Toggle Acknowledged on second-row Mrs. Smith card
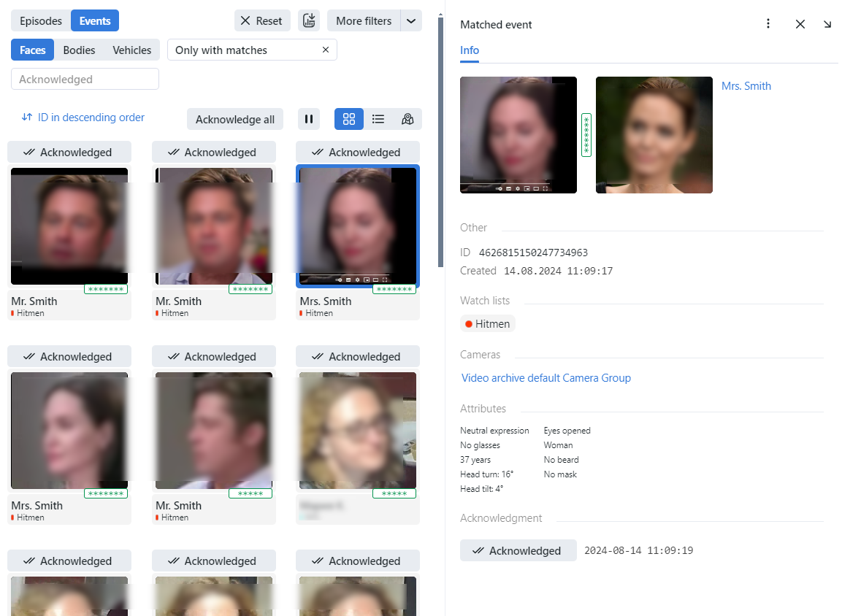 [x=69, y=356]
